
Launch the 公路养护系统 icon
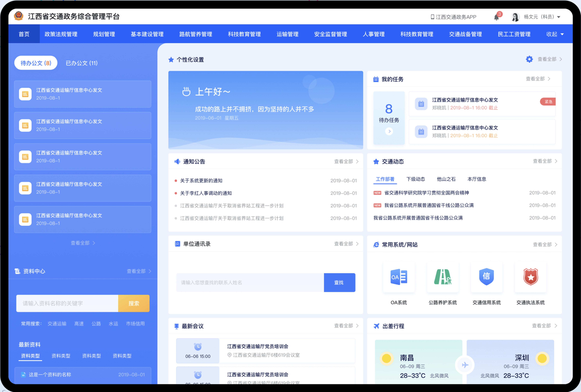443,277
